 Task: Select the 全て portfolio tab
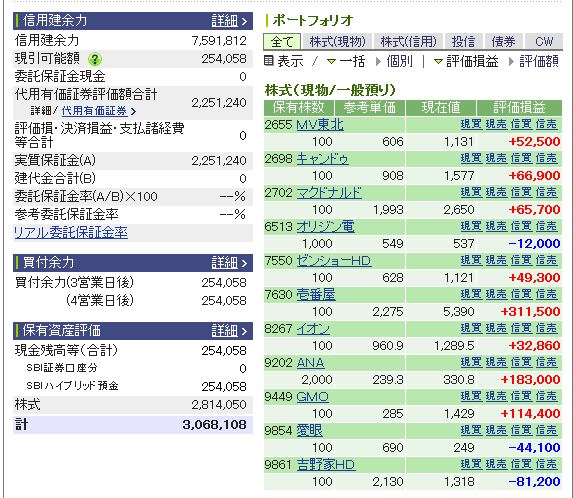tap(282, 41)
